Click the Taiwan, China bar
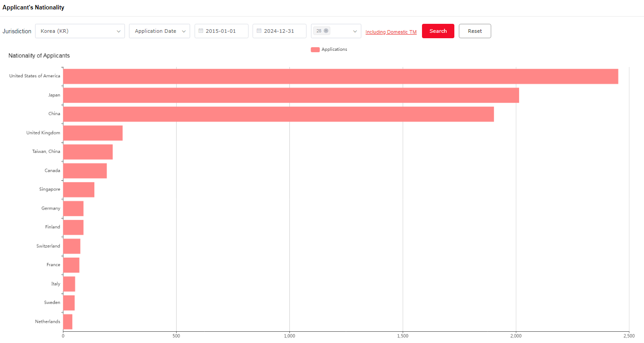The height and width of the screenshot is (343, 644). pos(88,152)
